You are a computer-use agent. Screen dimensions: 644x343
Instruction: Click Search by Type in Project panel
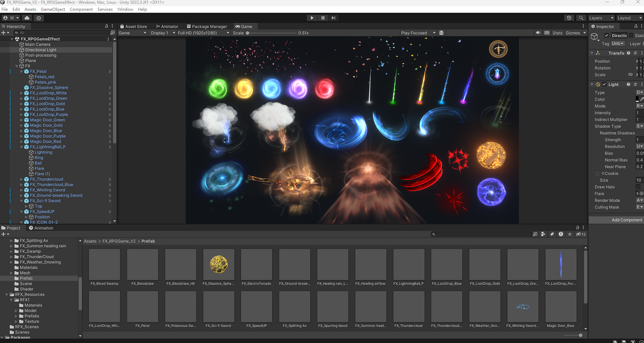[544, 234]
